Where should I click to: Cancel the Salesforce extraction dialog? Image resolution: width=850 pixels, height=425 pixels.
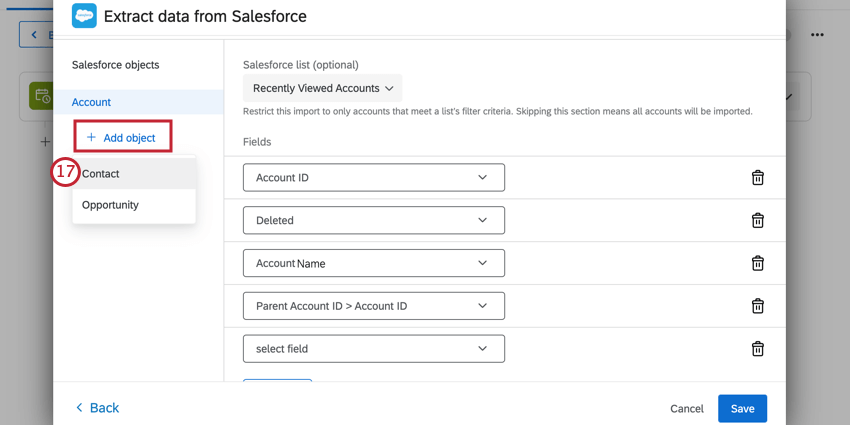point(687,409)
